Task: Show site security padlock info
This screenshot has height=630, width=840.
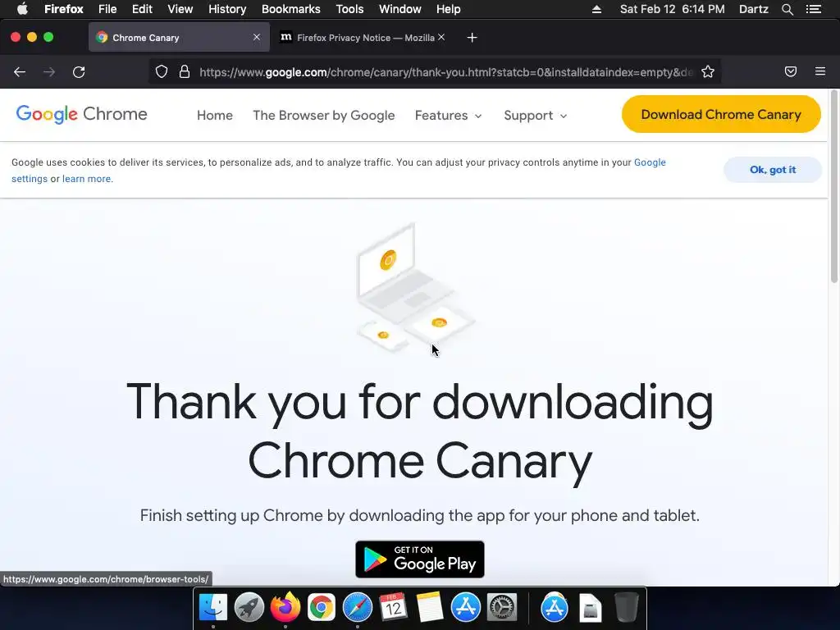Action: [x=185, y=72]
